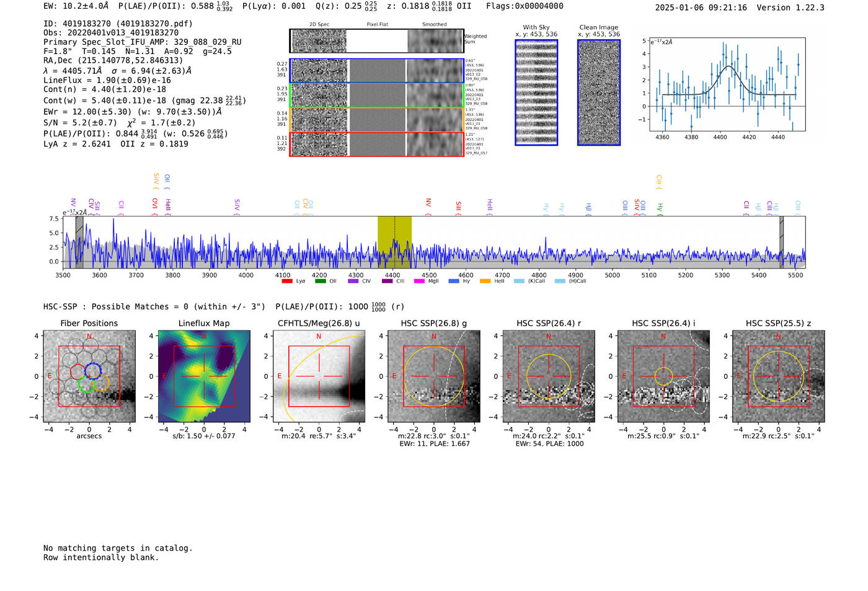
Task: Click the blue dashed fiber circle
Action: pos(92,371)
